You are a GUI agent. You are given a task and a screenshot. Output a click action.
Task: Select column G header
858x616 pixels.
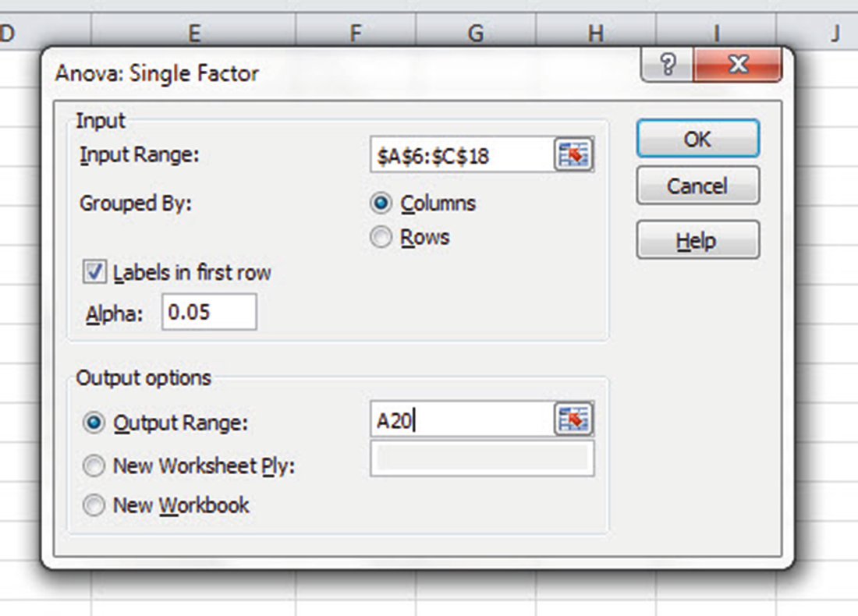(x=476, y=33)
